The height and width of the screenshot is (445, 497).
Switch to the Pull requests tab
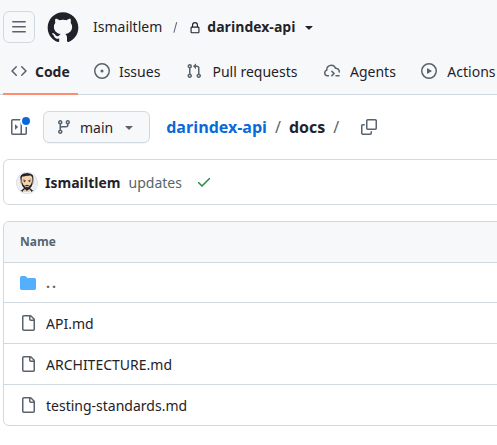click(242, 72)
